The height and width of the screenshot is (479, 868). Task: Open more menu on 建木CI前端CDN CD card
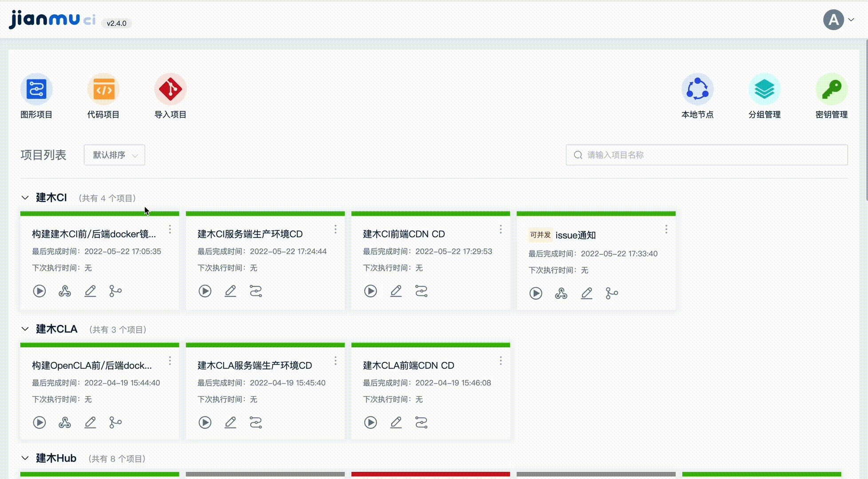tap(501, 229)
